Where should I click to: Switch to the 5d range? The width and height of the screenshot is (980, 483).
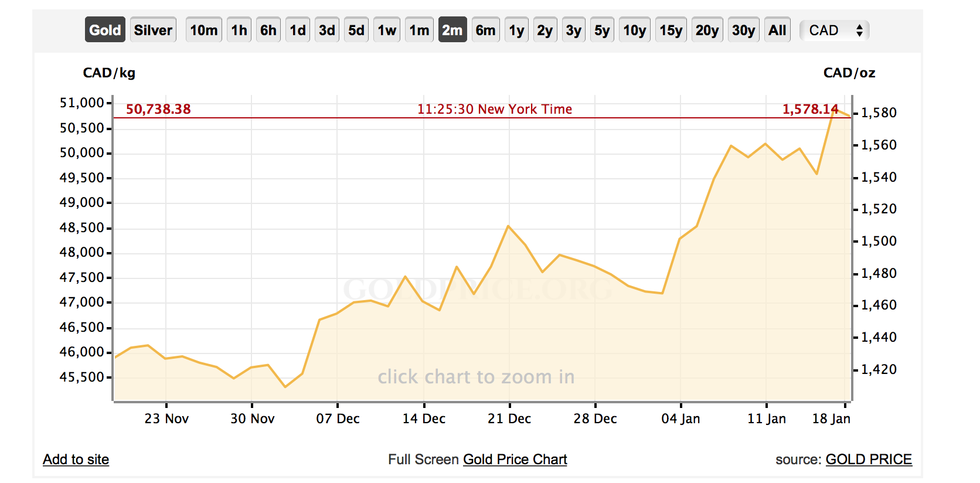click(356, 30)
